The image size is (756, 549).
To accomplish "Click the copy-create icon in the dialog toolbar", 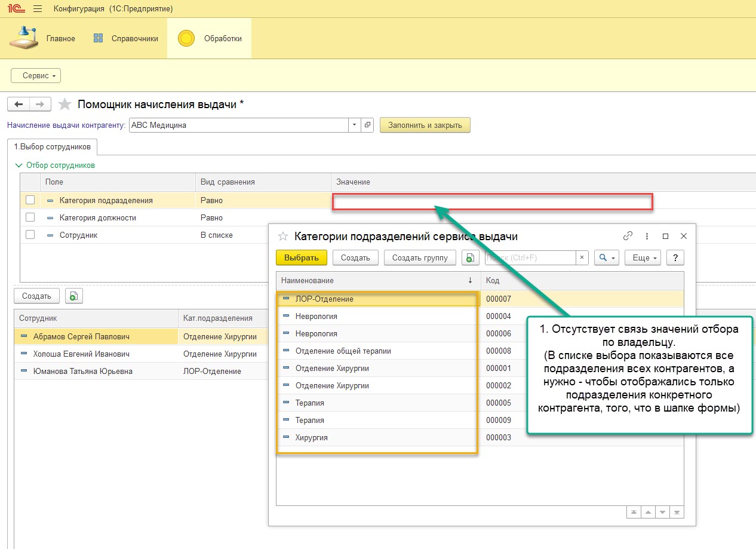I will 470,257.
